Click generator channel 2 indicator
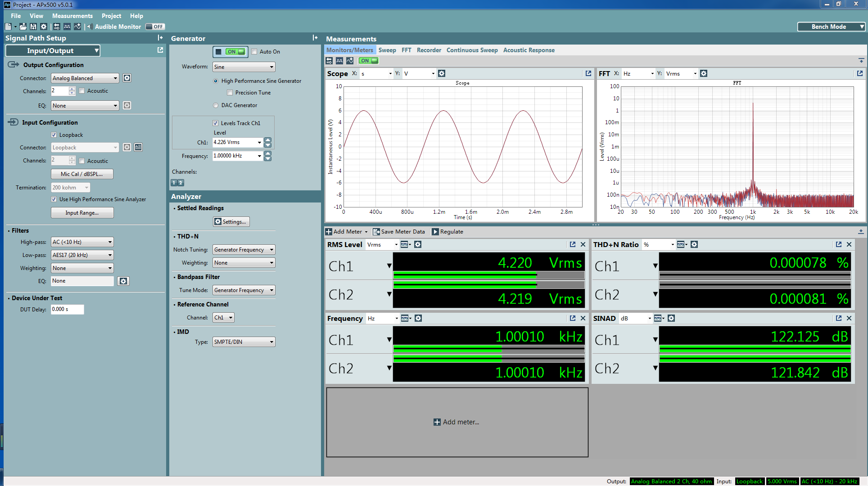This screenshot has width=868, height=486. 181,183
